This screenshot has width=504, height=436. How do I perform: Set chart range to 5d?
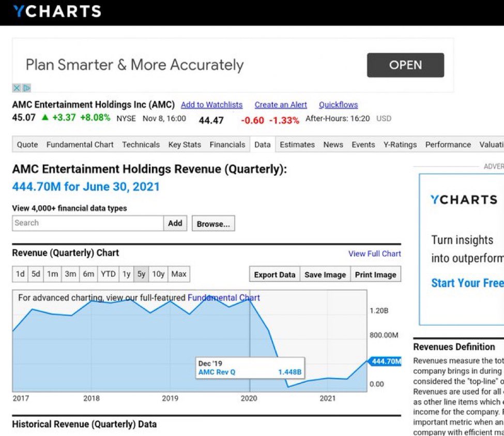click(36, 274)
